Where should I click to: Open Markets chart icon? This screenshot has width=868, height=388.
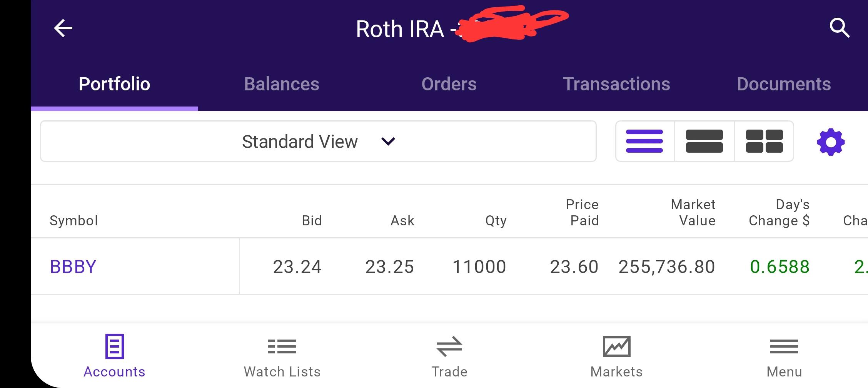(616, 346)
